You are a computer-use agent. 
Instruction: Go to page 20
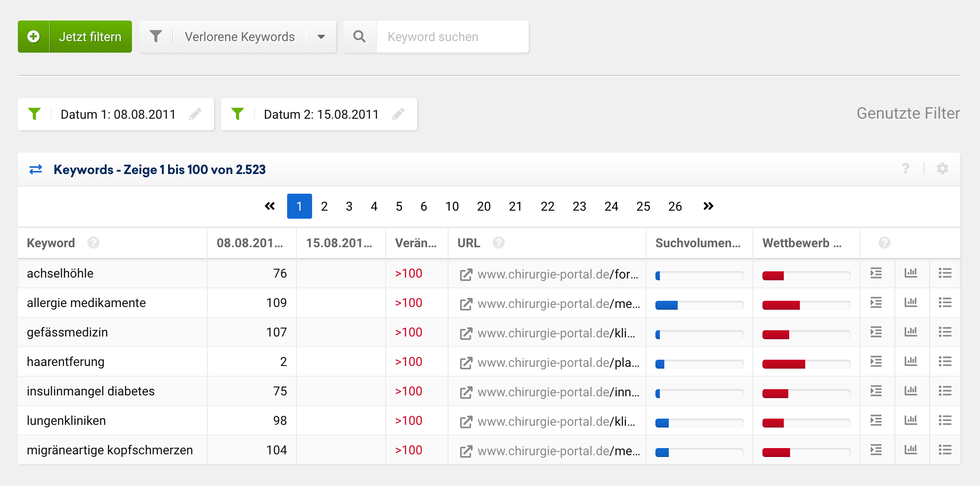[x=484, y=206]
